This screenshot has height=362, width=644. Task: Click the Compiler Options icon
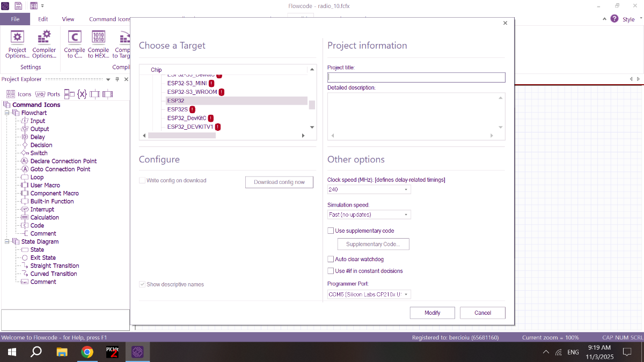pyautogui.click(x=44, y=44)
